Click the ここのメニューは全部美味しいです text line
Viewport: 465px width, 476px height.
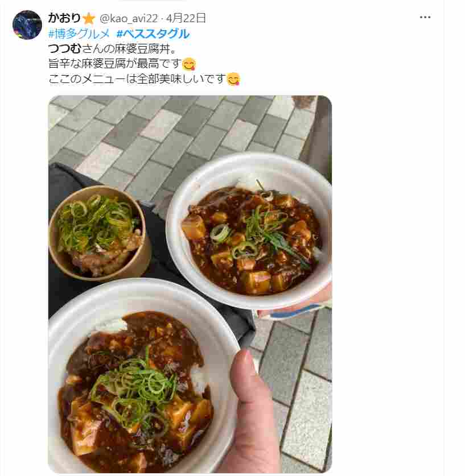(137, 79)
